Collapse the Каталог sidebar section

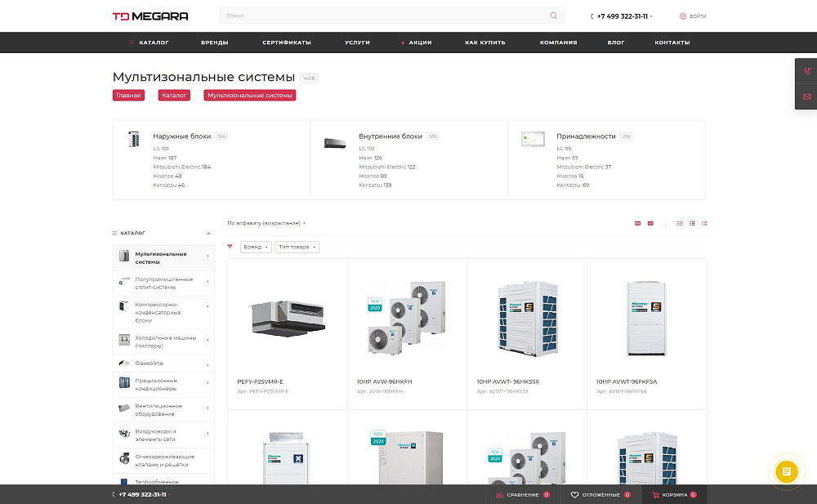[x=208, y=234]
